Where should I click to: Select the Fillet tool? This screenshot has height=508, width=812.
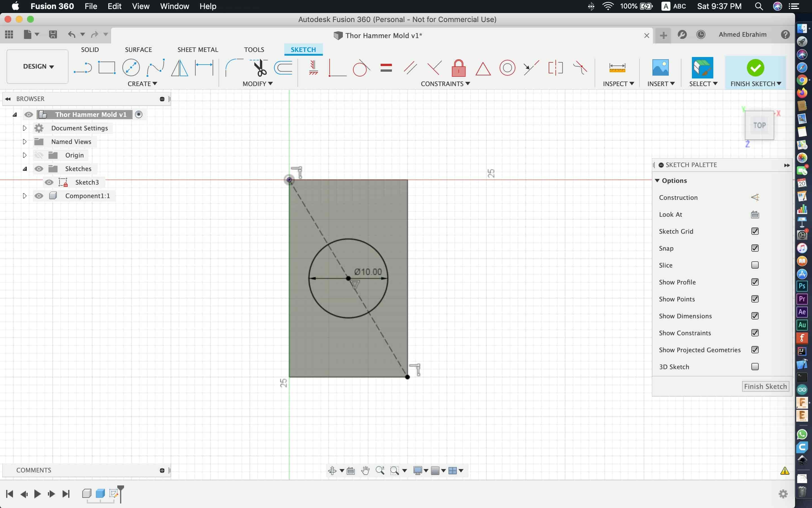[x=234, y=68]
